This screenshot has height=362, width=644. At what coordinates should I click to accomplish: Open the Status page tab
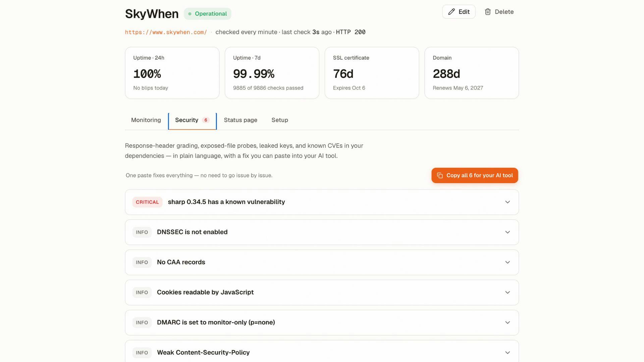240,120
